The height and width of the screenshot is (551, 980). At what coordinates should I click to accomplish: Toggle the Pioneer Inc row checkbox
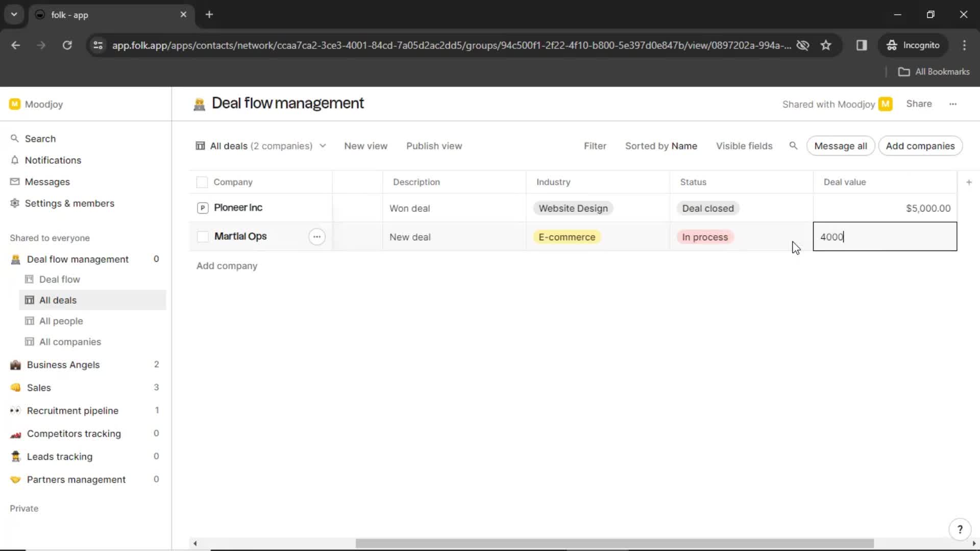click(202, 207)
